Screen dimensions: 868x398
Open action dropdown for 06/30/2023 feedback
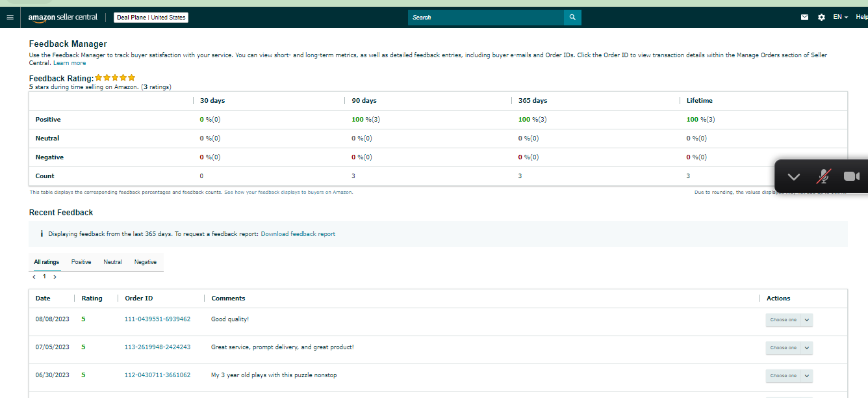789,376
